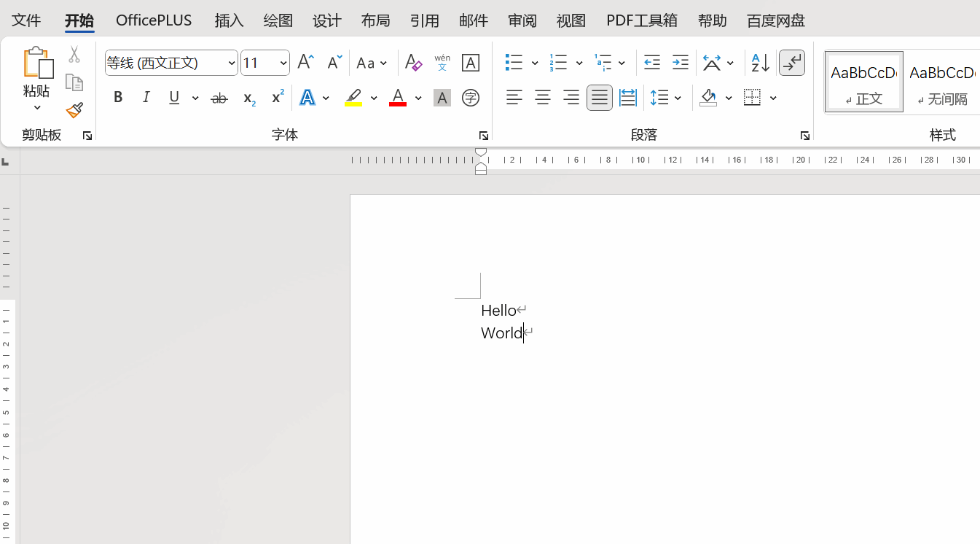This screenshot has width=980, height=544.
Task: Click the Clear All Formatting icon
Action: point(413,63)
